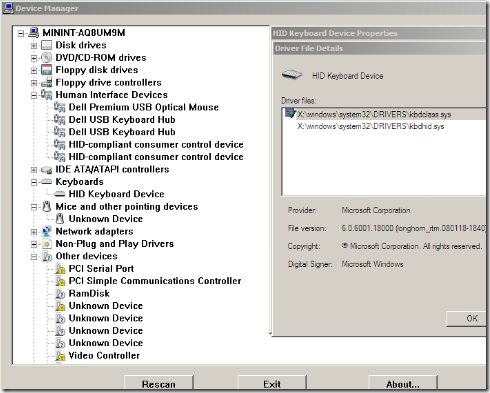Select the PCI Simple Communications Controller row

[x=155, y=281]
